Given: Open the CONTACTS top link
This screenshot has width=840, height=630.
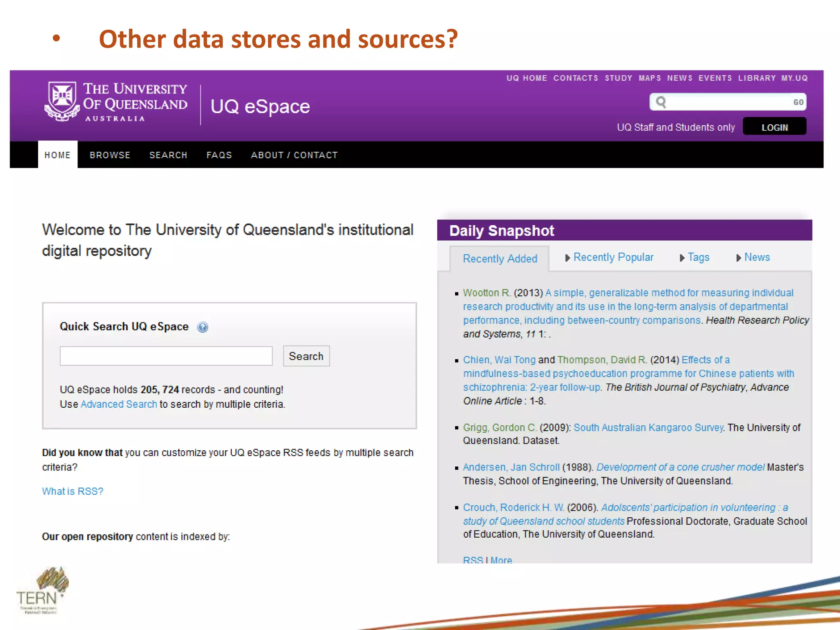Looking at the screenshot, I should point(575,78).
